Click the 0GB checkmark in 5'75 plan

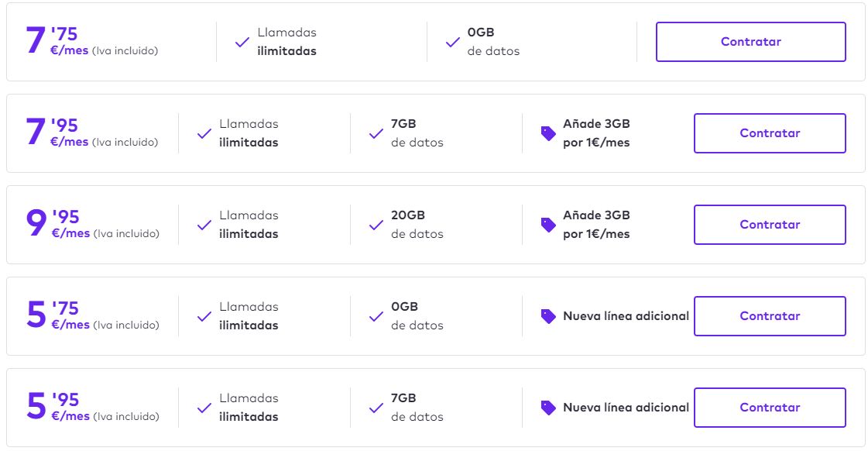tap(376, 317)
